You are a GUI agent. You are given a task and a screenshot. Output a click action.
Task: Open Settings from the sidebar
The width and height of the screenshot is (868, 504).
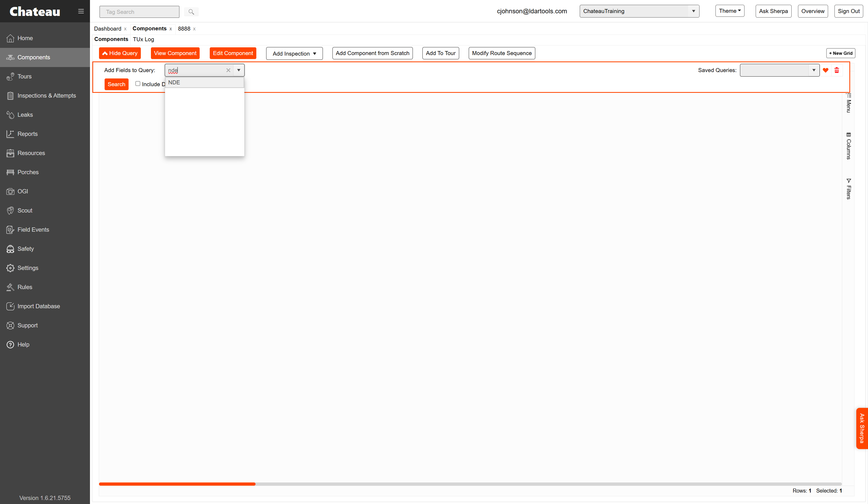[45, 268]
